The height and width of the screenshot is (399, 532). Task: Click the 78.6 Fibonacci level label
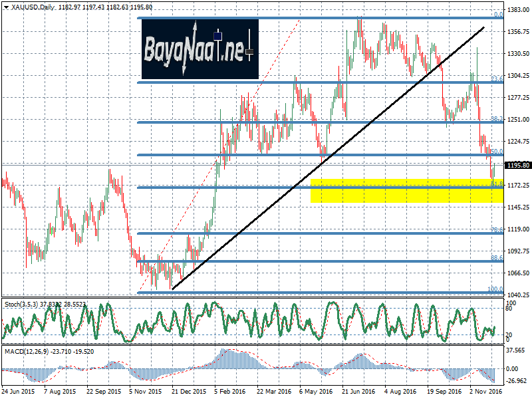[496, 229]
